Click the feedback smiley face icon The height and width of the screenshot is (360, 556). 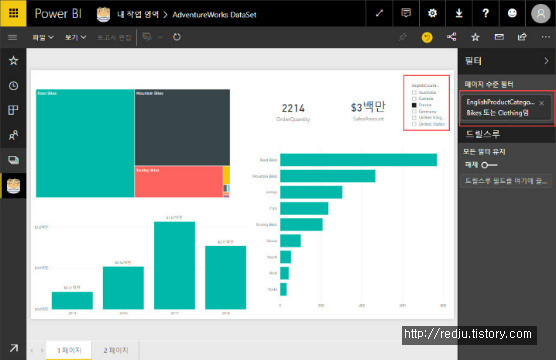pos(512,13)
